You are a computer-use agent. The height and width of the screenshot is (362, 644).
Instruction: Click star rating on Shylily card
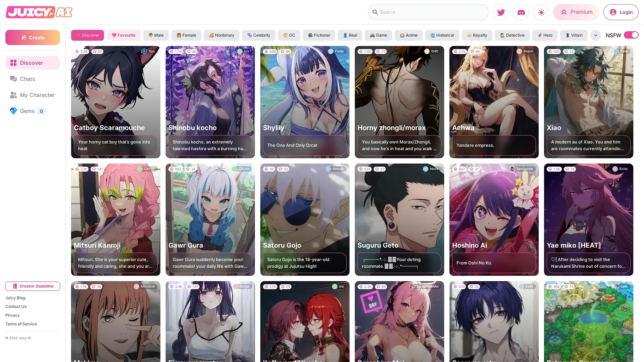[x=285, y=51]
